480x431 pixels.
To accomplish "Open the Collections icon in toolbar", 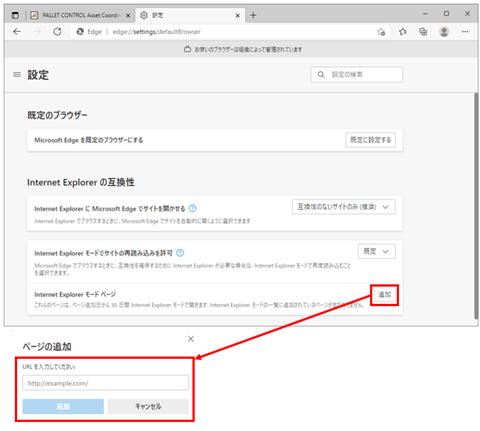I will point(423,32).
